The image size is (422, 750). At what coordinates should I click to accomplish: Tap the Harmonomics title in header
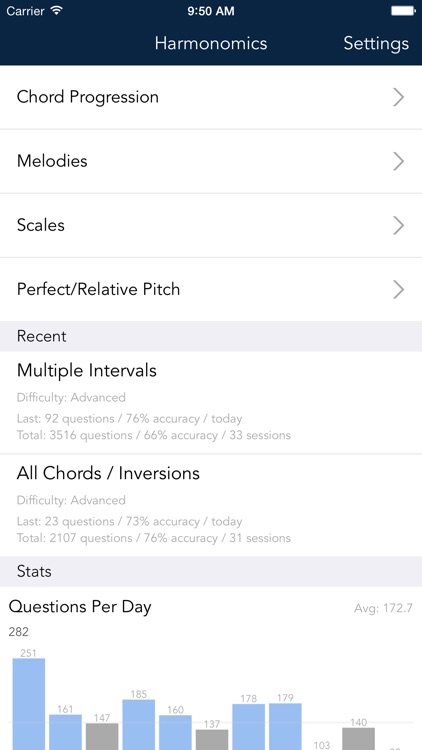pos(211,44)
